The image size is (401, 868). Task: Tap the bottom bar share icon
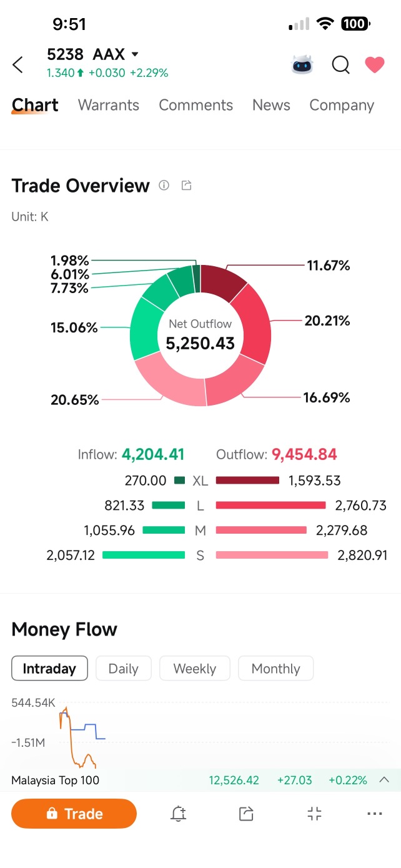point(247,814)
